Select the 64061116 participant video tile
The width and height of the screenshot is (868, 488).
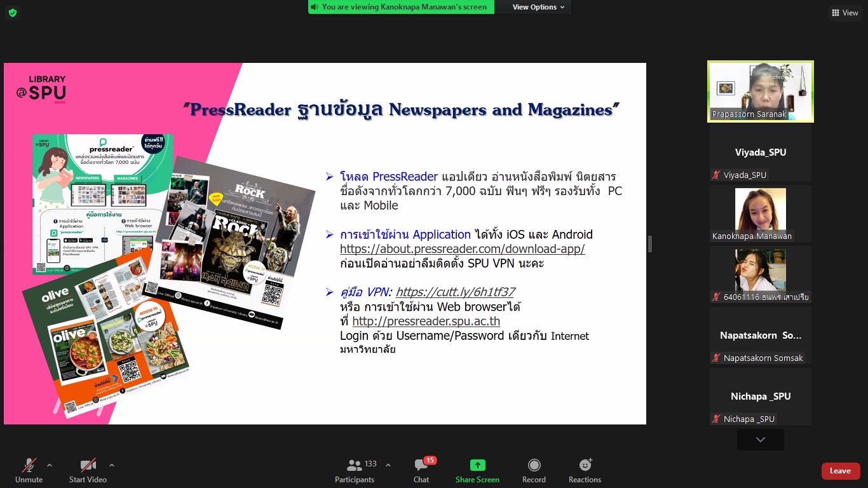pyautogui.click(x=761, y=274)
